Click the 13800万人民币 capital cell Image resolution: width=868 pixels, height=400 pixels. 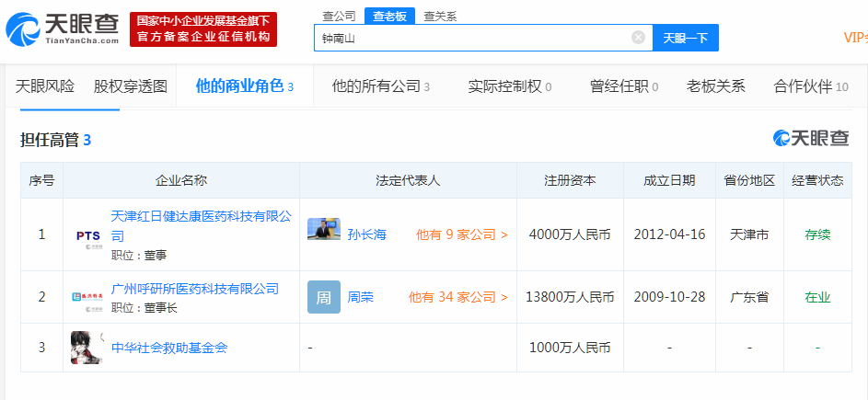pyautogui.click(x=570, y=297)
